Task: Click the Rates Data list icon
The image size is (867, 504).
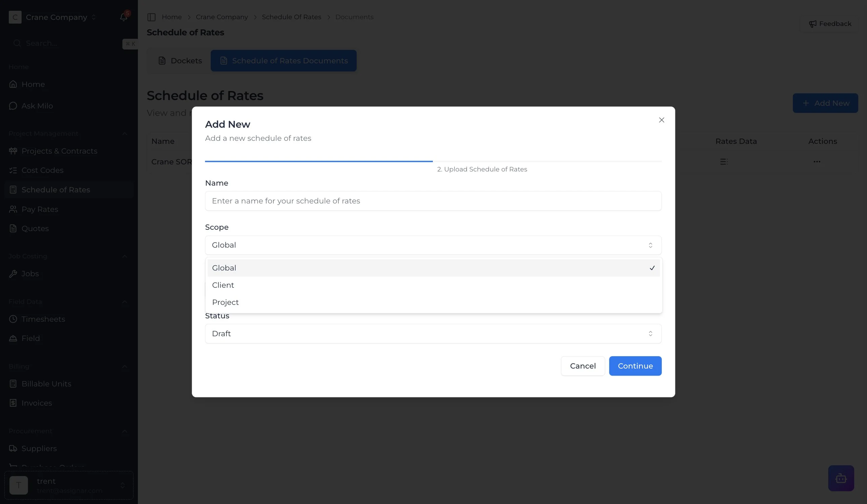Action: click(723, 162)
